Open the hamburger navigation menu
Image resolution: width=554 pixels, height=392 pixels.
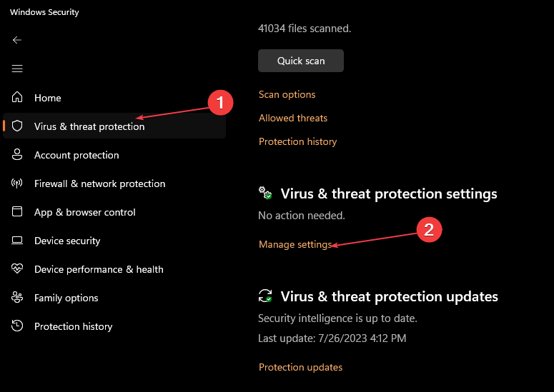[17, 69]
